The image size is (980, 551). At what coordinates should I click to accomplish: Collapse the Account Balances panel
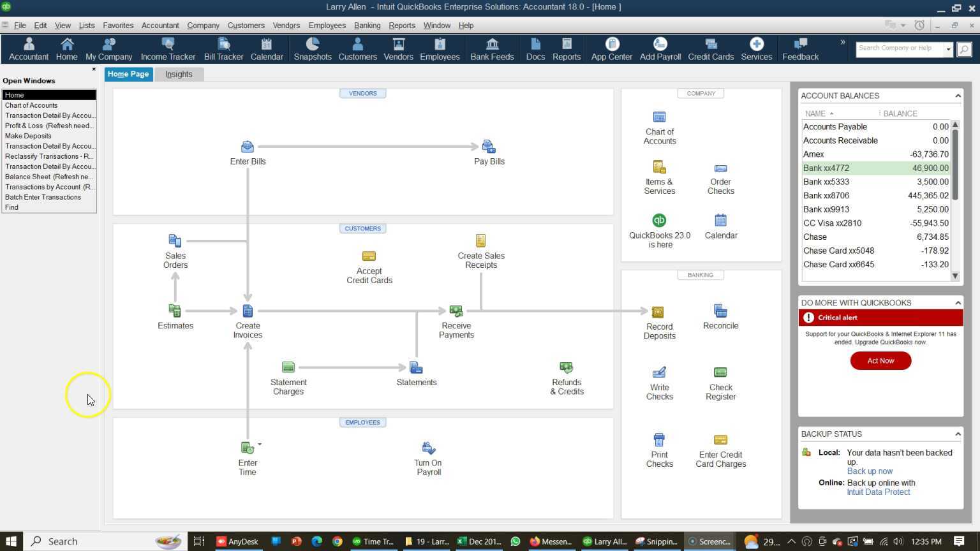(x=958, y=96)
